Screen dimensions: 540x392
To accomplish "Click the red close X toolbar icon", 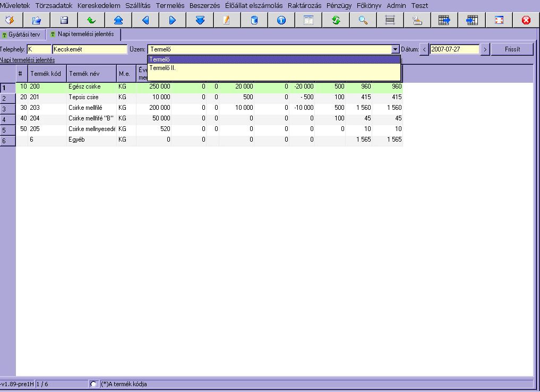I will [526, 20].
